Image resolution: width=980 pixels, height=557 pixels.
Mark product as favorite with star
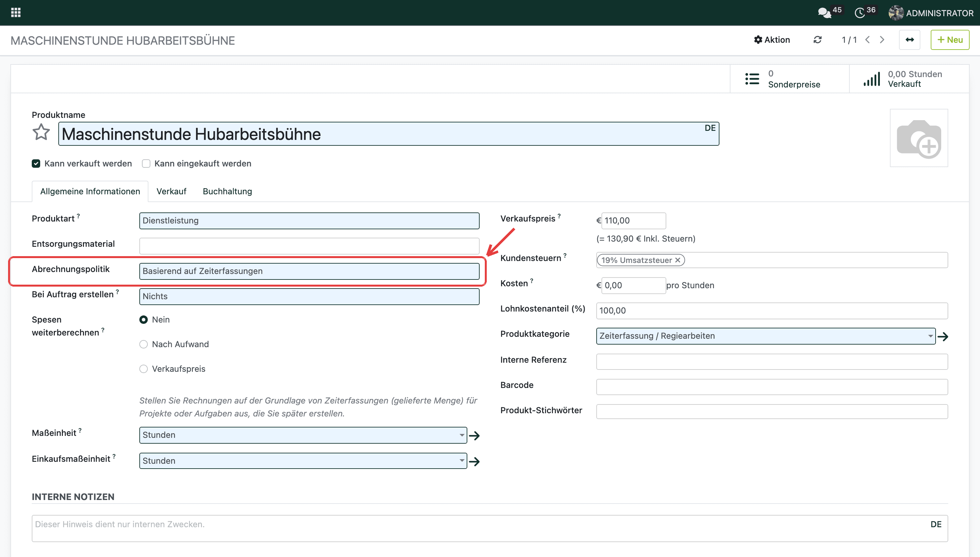41,133
